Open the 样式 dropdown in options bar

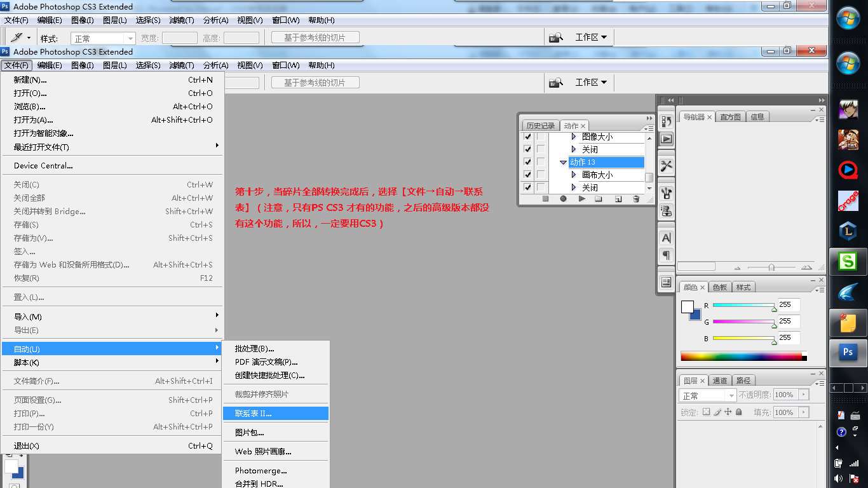103,38
